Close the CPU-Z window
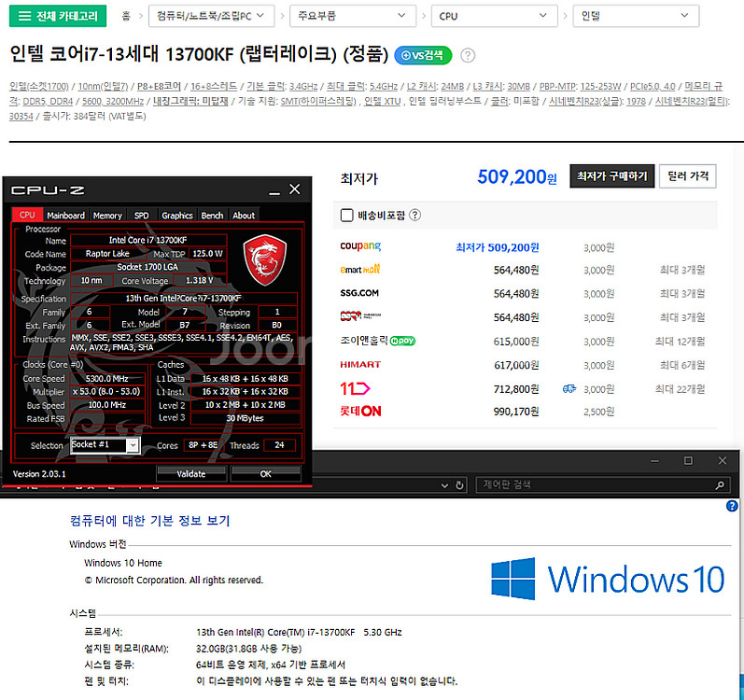The image size is (744, 700). (x=295, y=189)
